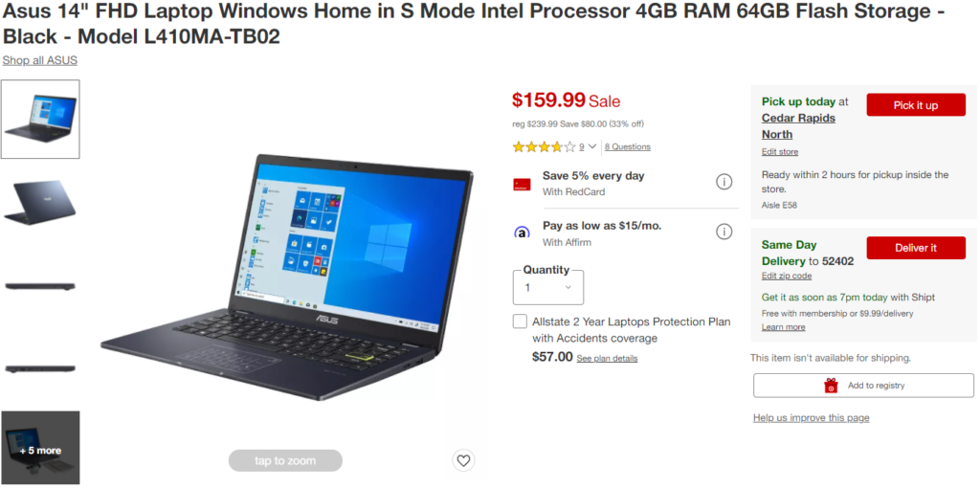Click the Affirm logo icon

tap(522, 233)
